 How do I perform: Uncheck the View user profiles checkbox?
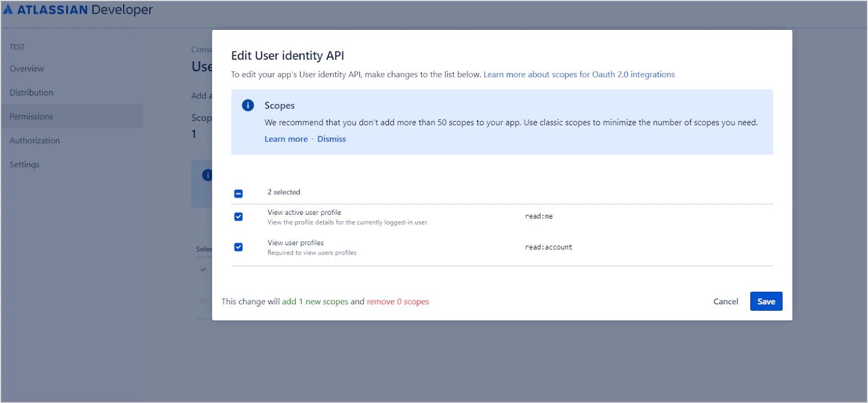[238, 247]
